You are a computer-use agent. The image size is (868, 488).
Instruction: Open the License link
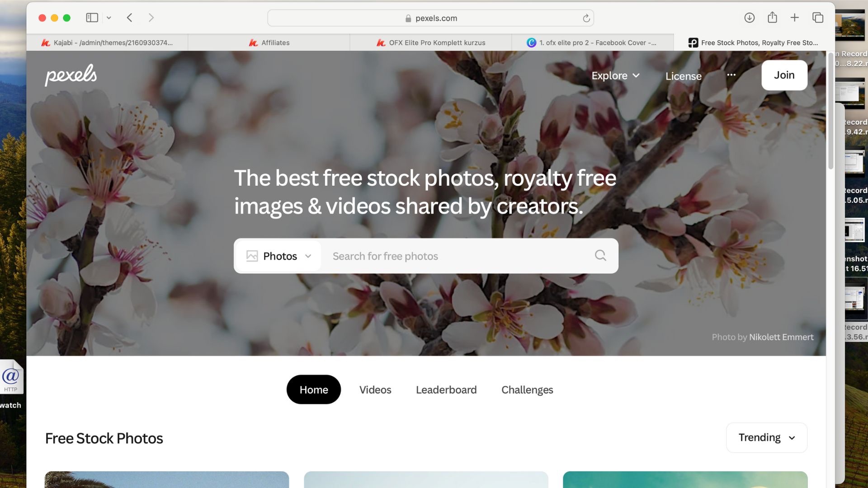(x=683, y=76)
